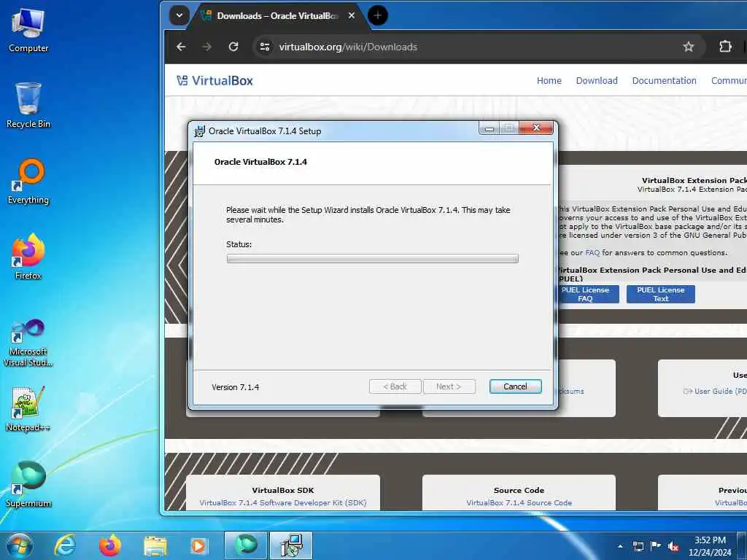Open the Home navigation link
Screen dimensions: 747x560
549,80
